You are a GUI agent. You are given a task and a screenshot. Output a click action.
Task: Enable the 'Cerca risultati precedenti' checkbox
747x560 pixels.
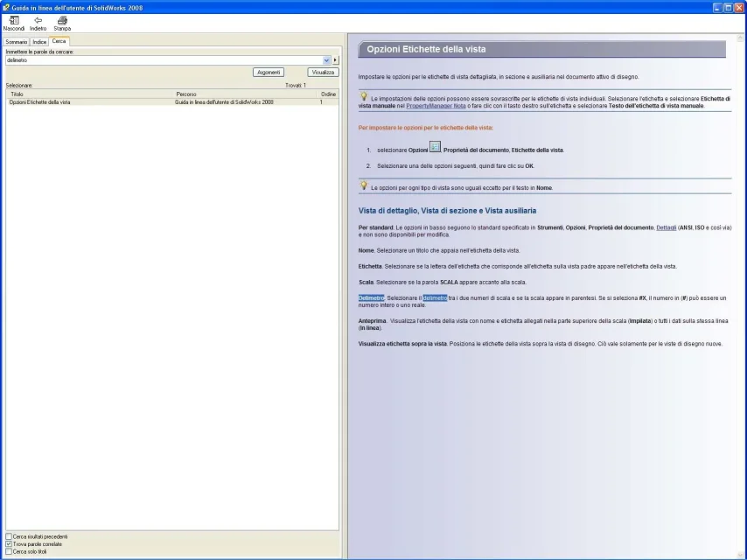click(x=10, y=536)
